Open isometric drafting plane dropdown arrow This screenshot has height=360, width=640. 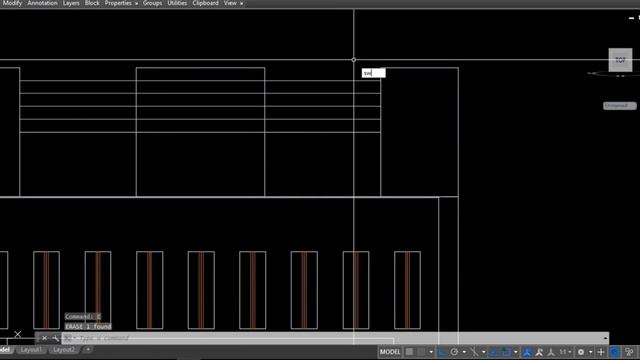tap(484, 352)
